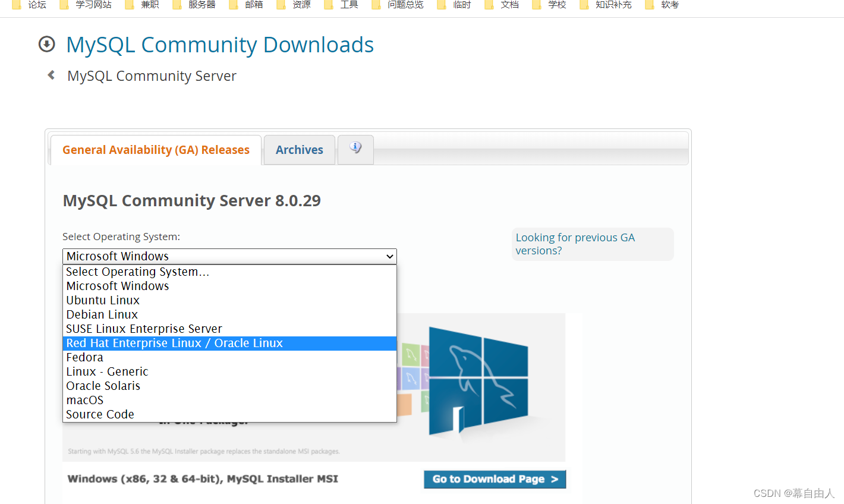844x504 pixels.
Task: Open the 知识补充 bookmark folder
Action: (x=606, y=5)
